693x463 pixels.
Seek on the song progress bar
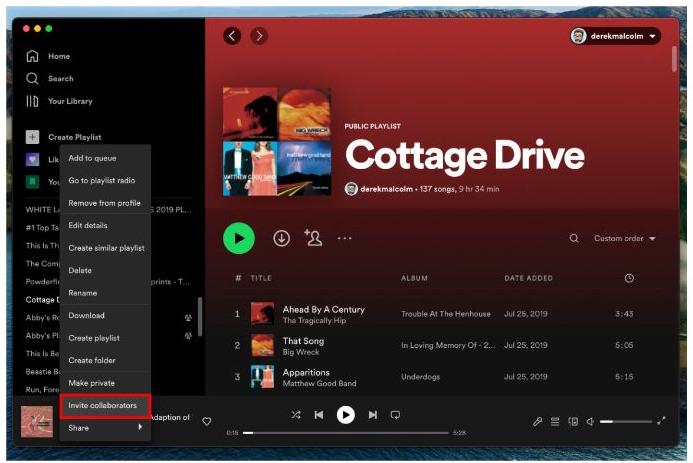[x=346, y=433]
